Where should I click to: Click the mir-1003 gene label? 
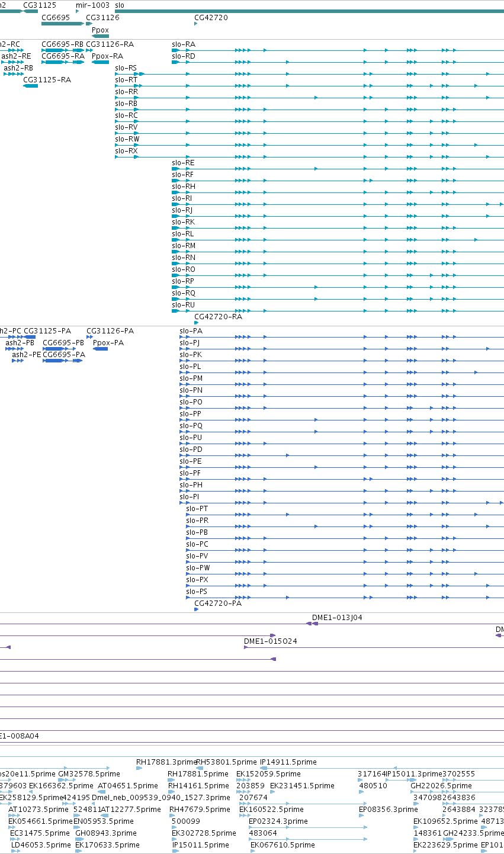pyautogui.click(x=93, y=5)
